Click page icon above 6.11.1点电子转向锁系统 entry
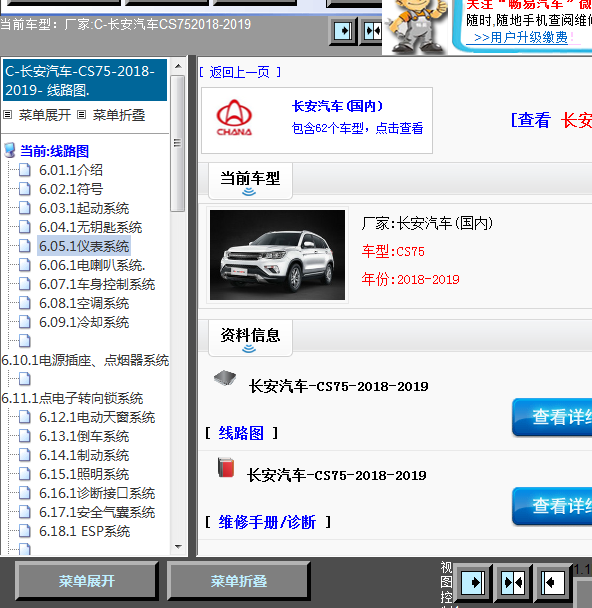592x608 pixels. point(25,379)
